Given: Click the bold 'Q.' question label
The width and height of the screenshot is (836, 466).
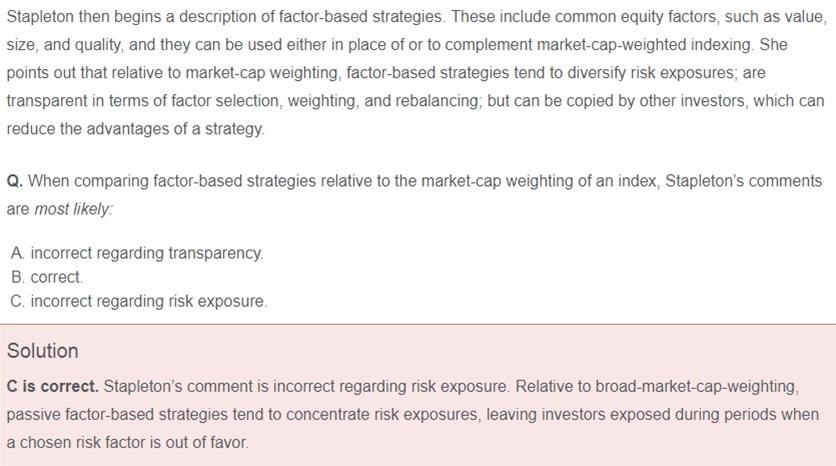Looking at the screenshot, I should [x=15, y=181].
